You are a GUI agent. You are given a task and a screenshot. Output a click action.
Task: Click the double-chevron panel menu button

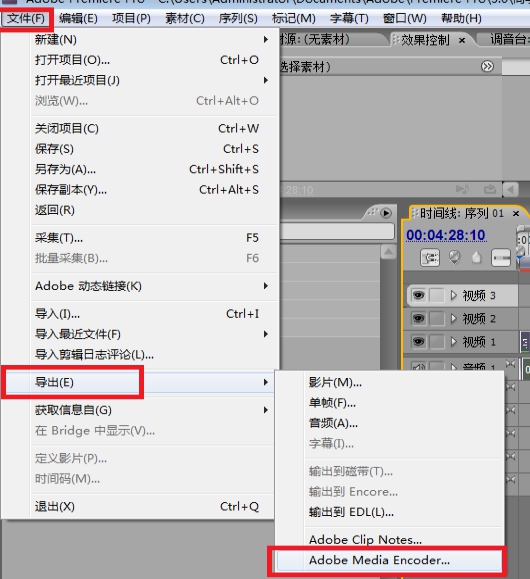pyautogui.click(x=488, y=66)
